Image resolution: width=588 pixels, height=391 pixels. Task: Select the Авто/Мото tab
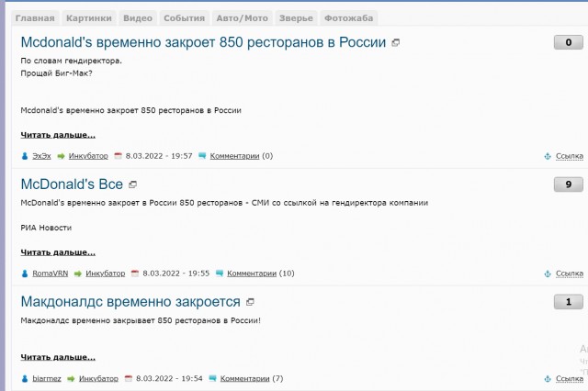(x=242, y=18)
